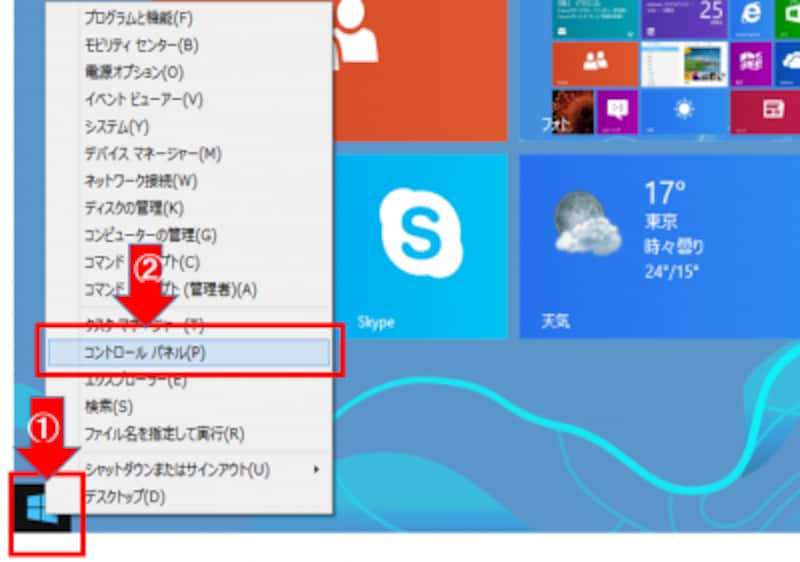Select プログラムと機能(F) from the menu
Viewport: 800px width, 562px height.
(x=189, y=18)
